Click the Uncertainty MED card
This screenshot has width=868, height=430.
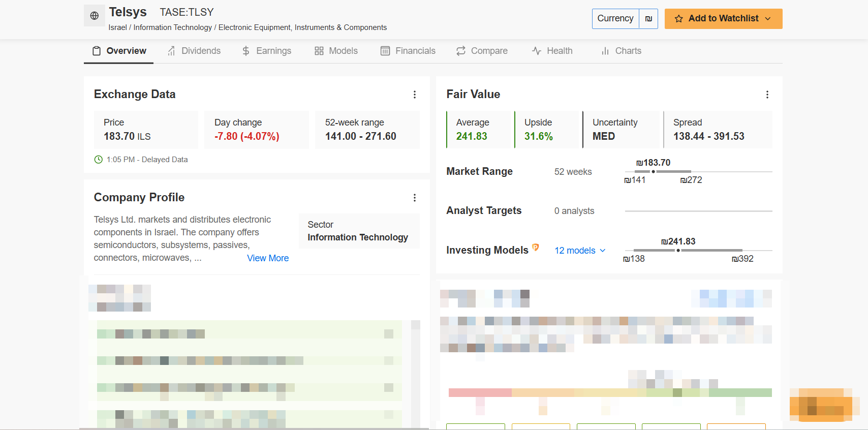tap(621, 130)
